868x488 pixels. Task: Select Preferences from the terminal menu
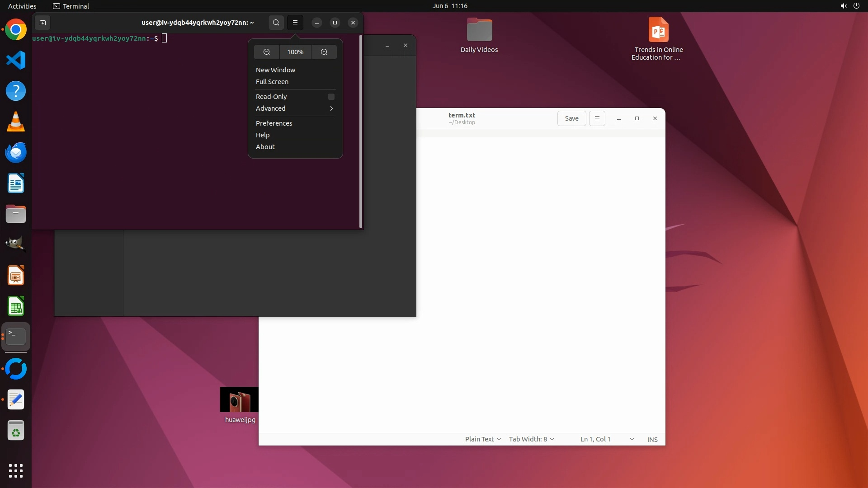274,123
